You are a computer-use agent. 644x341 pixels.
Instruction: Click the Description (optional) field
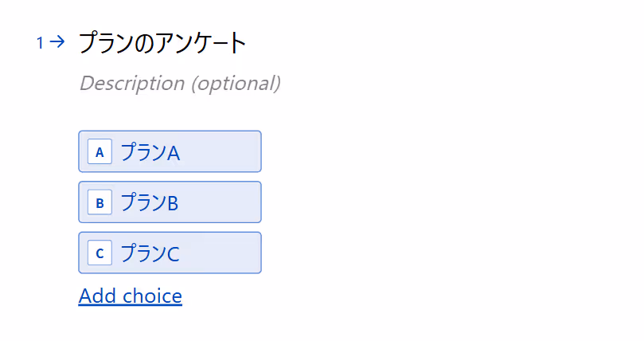pos(180,84)
